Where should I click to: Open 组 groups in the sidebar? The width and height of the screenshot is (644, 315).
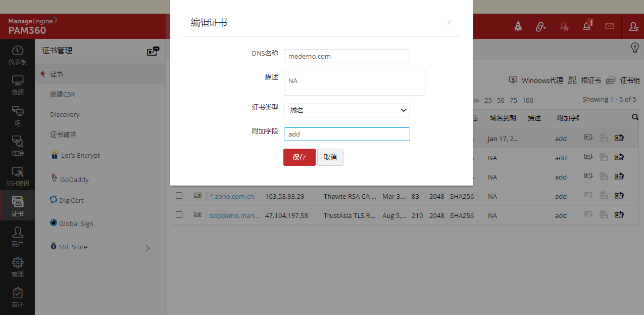tap(18, 115)
